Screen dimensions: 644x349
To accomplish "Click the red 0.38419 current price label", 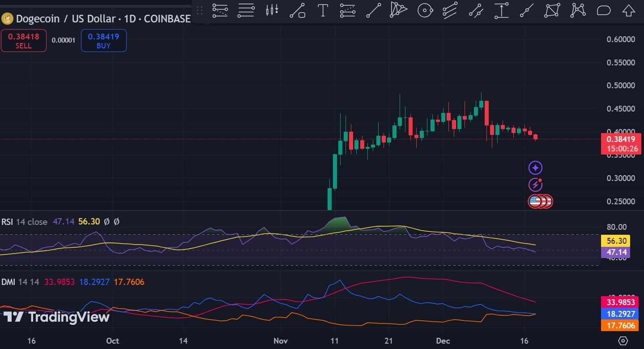I will coord(621,139).
